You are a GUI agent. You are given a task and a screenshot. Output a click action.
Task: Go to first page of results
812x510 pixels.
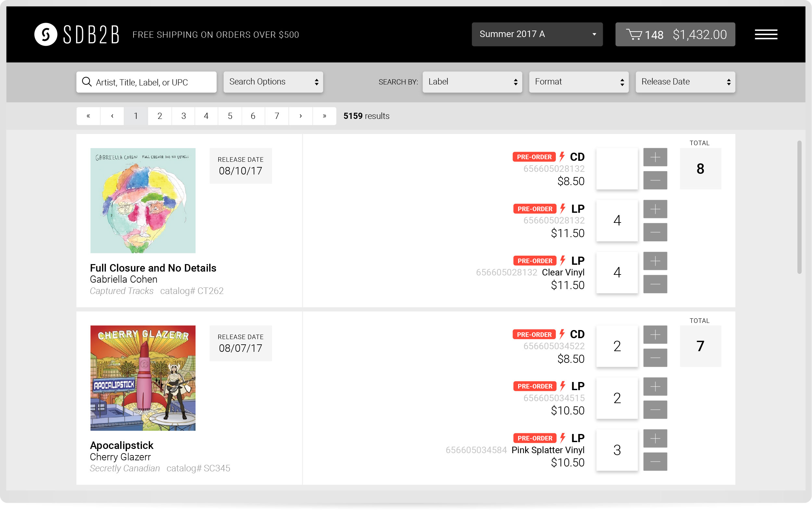[88, 116]
